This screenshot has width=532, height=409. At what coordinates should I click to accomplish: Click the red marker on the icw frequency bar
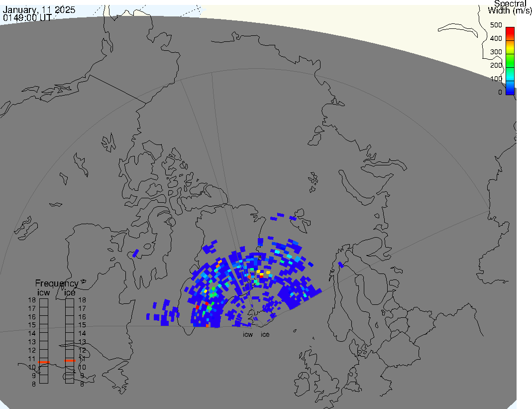[44, 363]
